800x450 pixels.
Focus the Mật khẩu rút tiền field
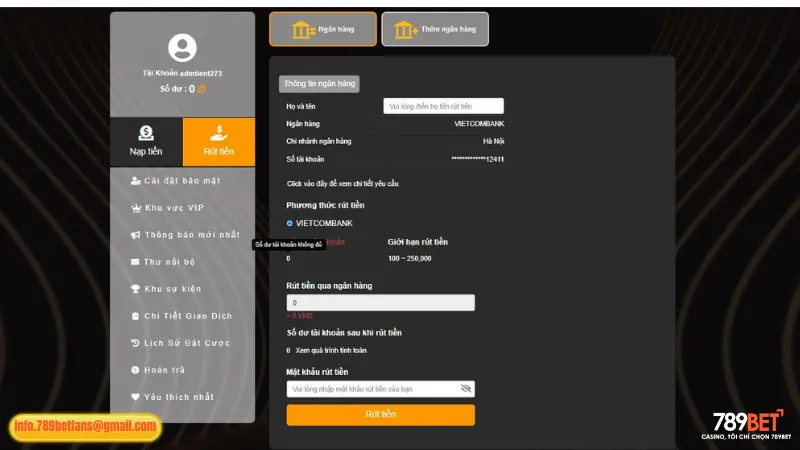click(x=381, y=389)
